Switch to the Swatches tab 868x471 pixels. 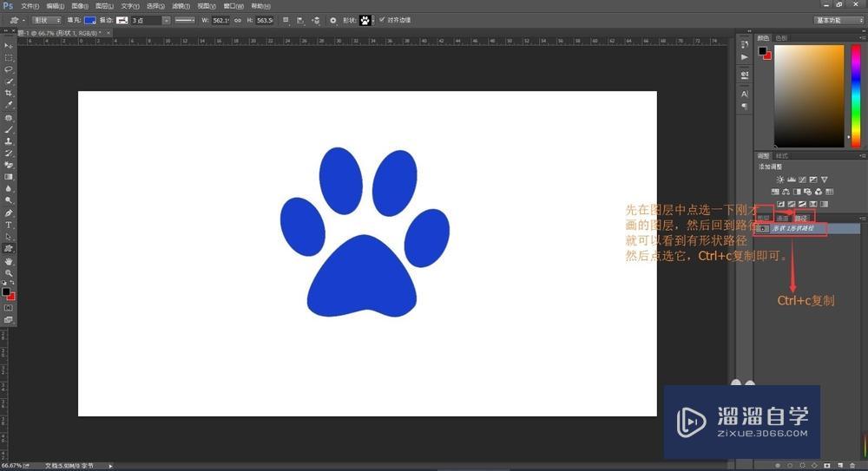[781, 37]
